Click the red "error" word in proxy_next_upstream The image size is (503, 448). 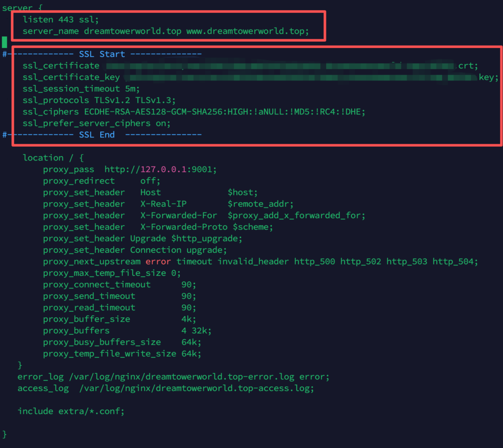point(158,262)
